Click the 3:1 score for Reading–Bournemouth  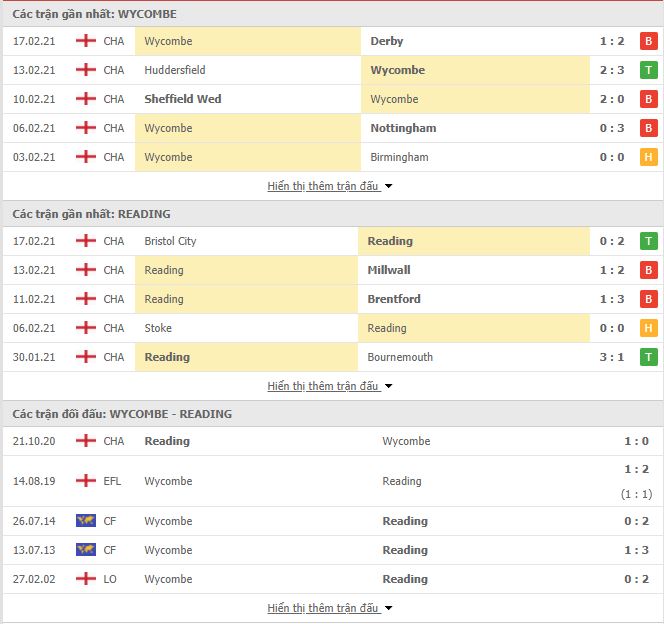pos(611,357)
